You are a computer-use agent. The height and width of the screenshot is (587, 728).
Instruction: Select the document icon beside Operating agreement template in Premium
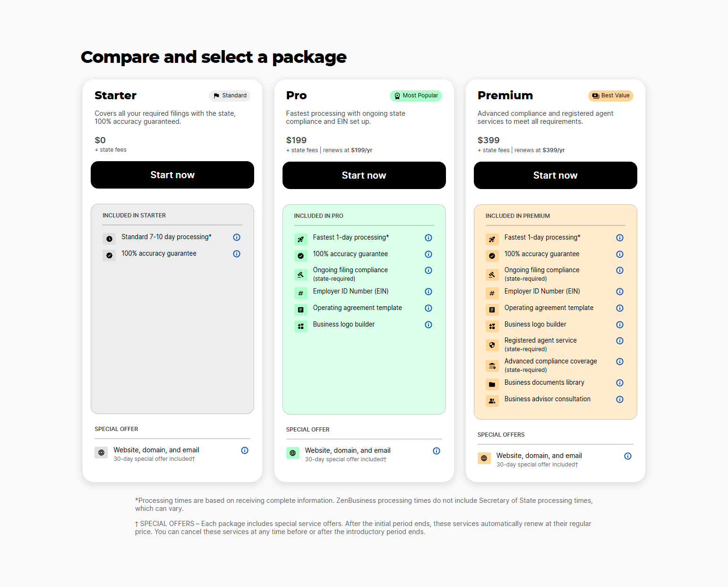pos(492,310)
